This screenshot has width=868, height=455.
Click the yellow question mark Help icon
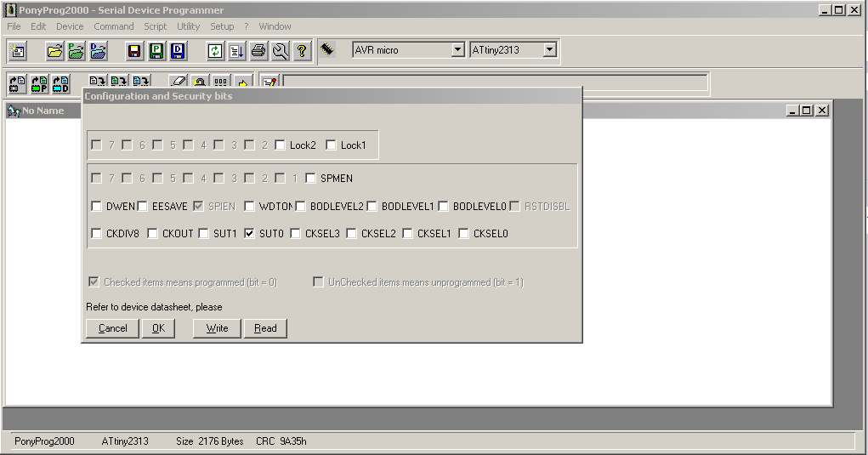click(x=302, y=51)
